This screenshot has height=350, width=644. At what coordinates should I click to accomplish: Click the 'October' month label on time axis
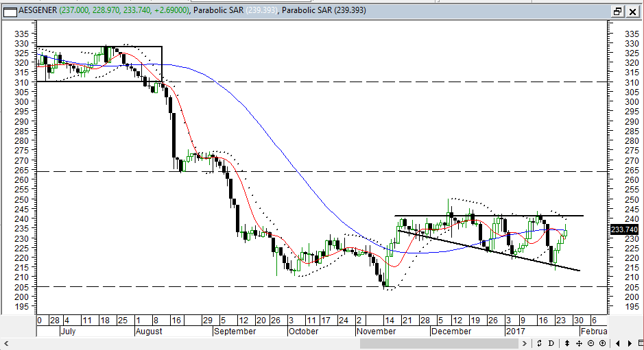304,331
